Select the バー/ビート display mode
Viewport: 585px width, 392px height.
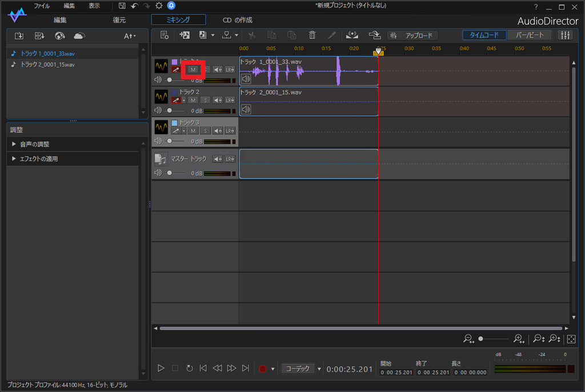[x=530, y=35]
